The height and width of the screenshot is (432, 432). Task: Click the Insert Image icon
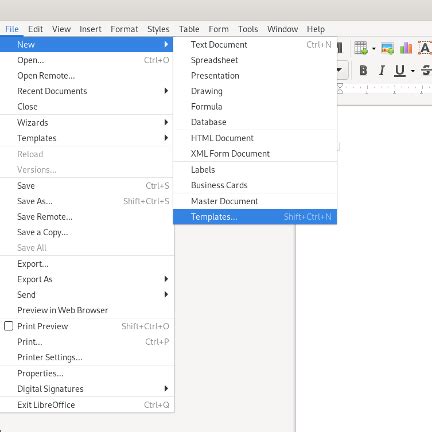pyautogui.click(x=387, y=49)
